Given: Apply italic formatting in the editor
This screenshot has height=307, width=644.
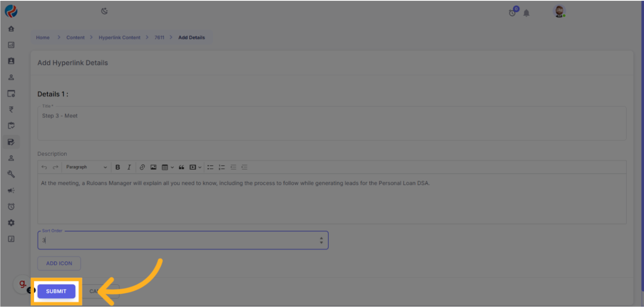Looking at the screenshot, I should click(x=129, y=167).
